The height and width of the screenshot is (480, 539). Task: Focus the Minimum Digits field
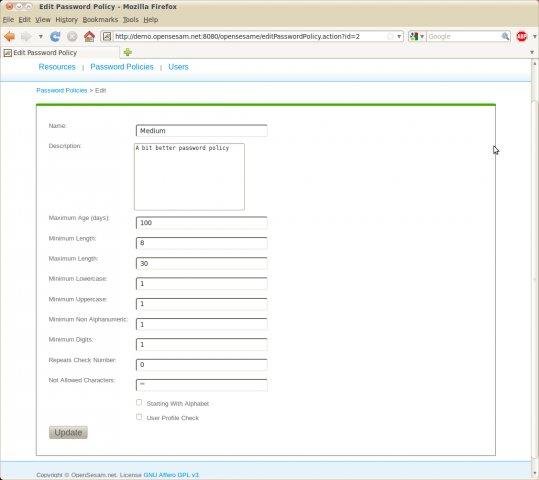[x=201, y=344]
